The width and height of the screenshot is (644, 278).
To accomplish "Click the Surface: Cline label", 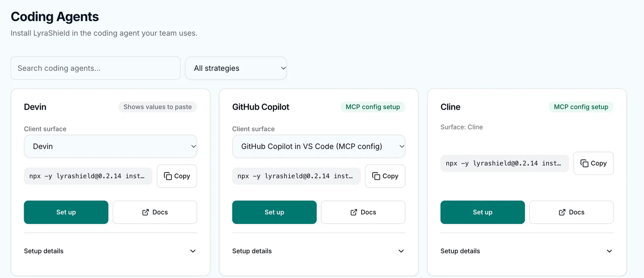I will [x=462, y=127].
